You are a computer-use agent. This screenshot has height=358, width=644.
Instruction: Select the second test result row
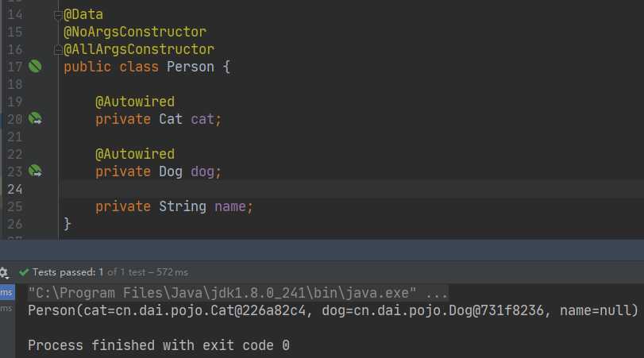(x=6, y=308)
